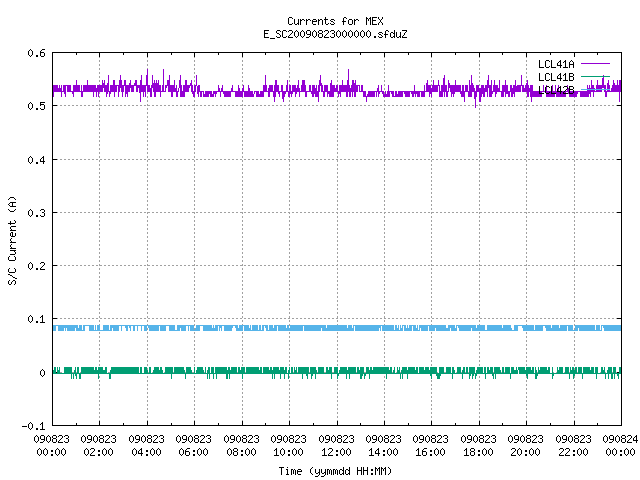Click the '090823 08:00' time tick label
Image resolution: width=640 pixels, height=480 pixels.
pyautogui.click(x=241, y=446)
